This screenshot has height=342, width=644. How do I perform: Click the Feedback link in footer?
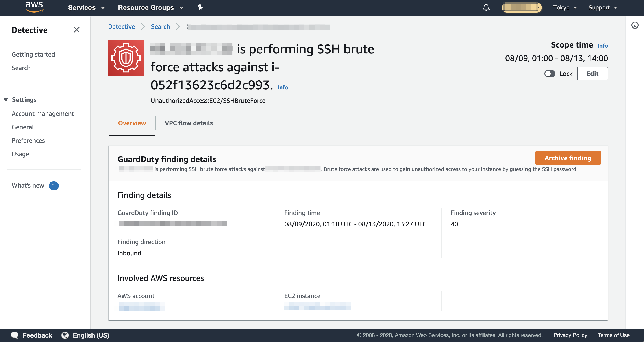(37, 335)
